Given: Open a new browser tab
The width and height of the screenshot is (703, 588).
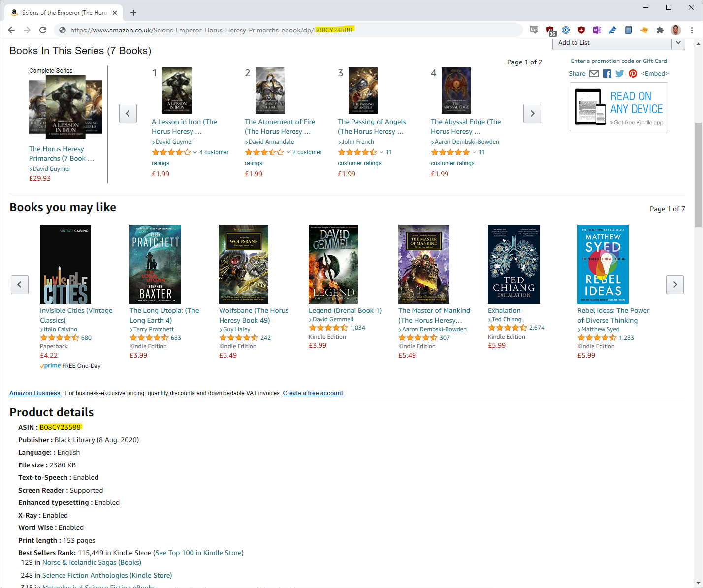Looking at the screenshot, I should (x=133, y=13).
